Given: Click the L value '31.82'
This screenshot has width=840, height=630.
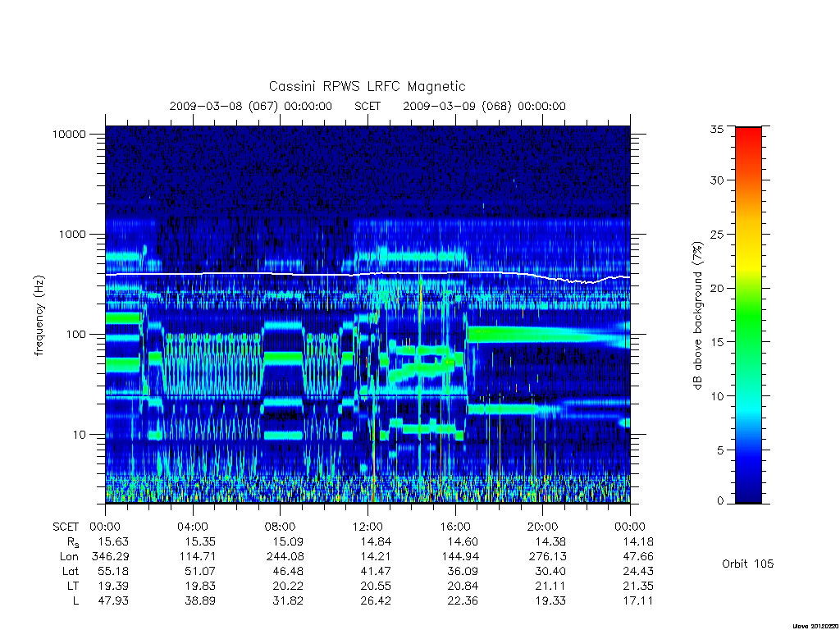Looking at the screenshot, I should click(288, 600).
